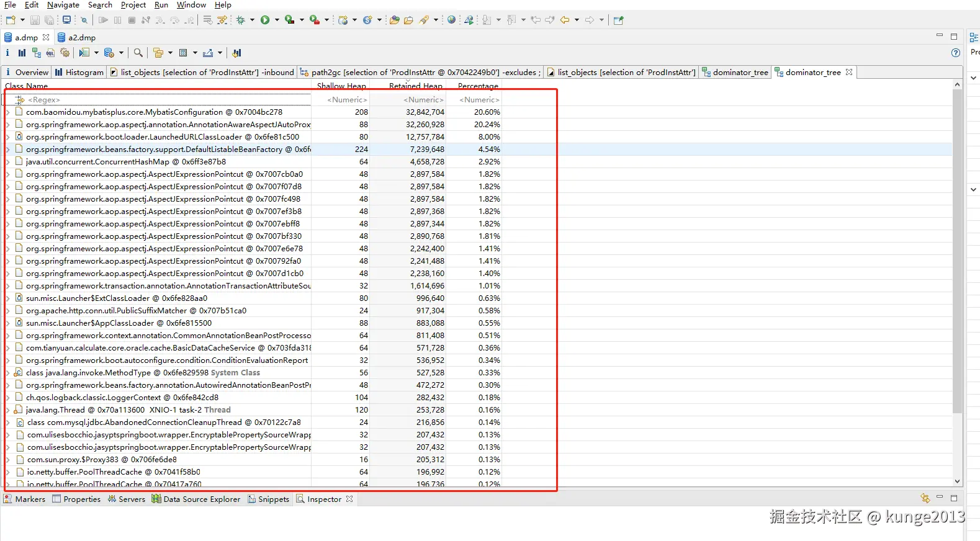Open export dropdown arrow
The height and width of the screenshot is (541, 980).
(x=220, y=53)
